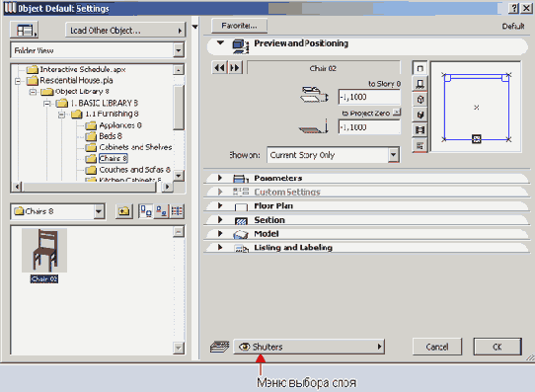Click thumbnail list scrollbar up arrow
535x392 pixels.
tap(179, 232)
